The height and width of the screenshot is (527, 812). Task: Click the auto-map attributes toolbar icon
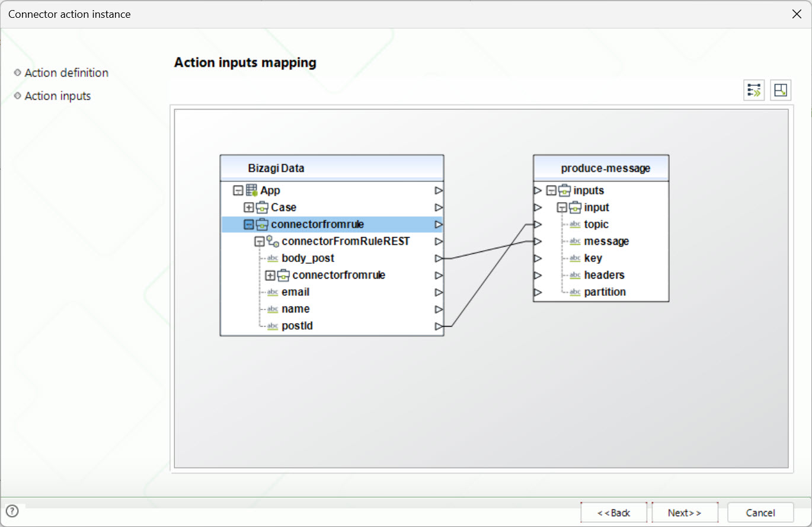[x=754, y=90]
